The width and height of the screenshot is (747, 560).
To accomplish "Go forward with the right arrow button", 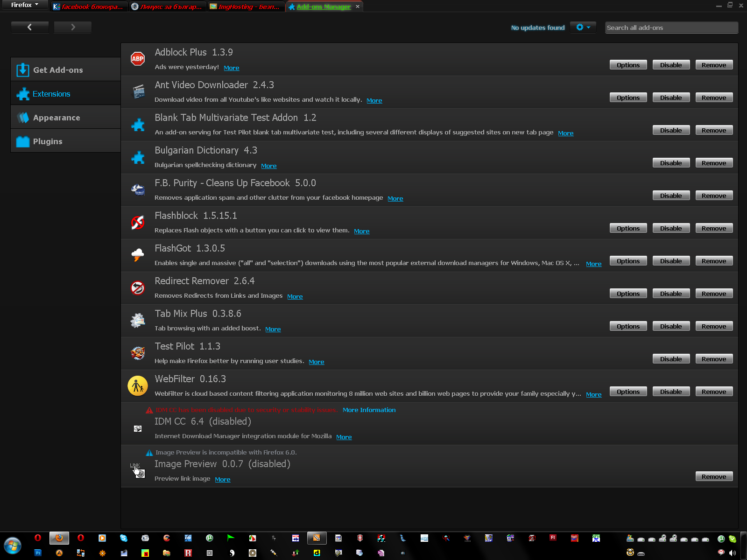I will (73, 27).
